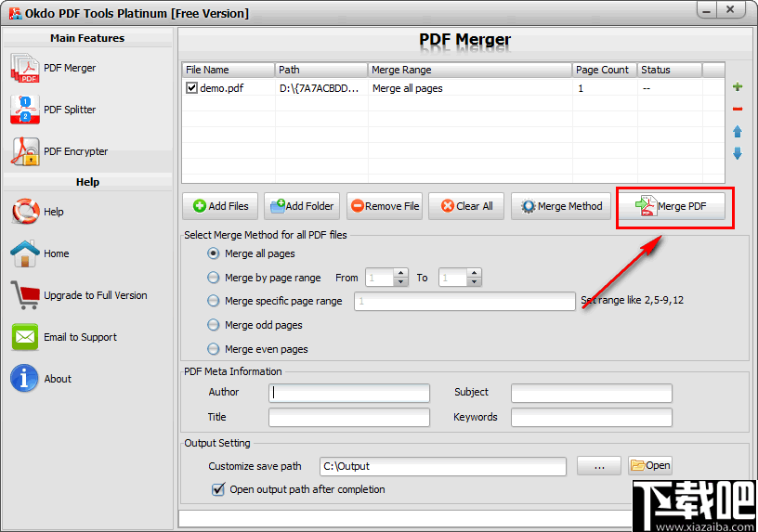
Task: Open the Merge Method button
Action: click(x=561, y=206)
